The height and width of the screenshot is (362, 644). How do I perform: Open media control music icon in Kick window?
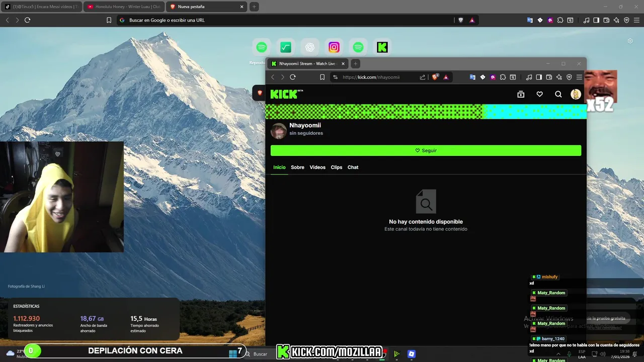click(529, 77)
